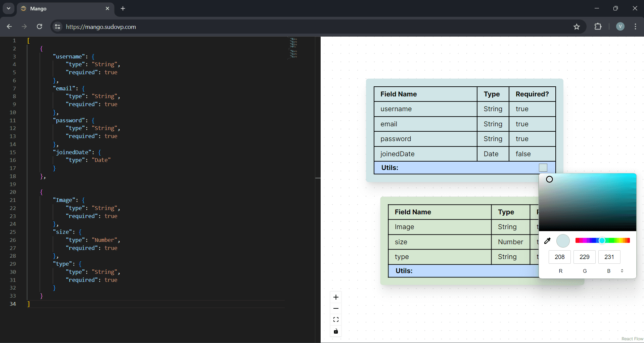Edit the R value 208
Image resolution: width=644 pixels, height=343 pixels.
tap(560, 257)
